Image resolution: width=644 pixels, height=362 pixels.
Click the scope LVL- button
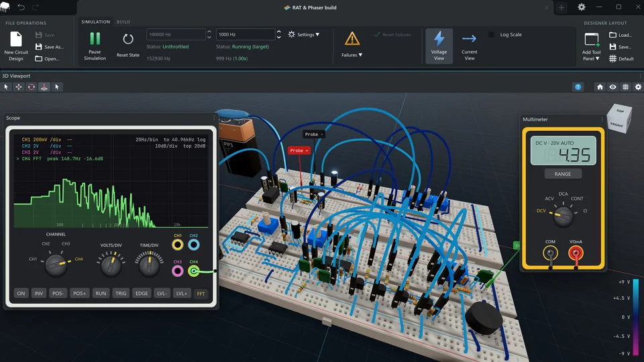[162, 293]
